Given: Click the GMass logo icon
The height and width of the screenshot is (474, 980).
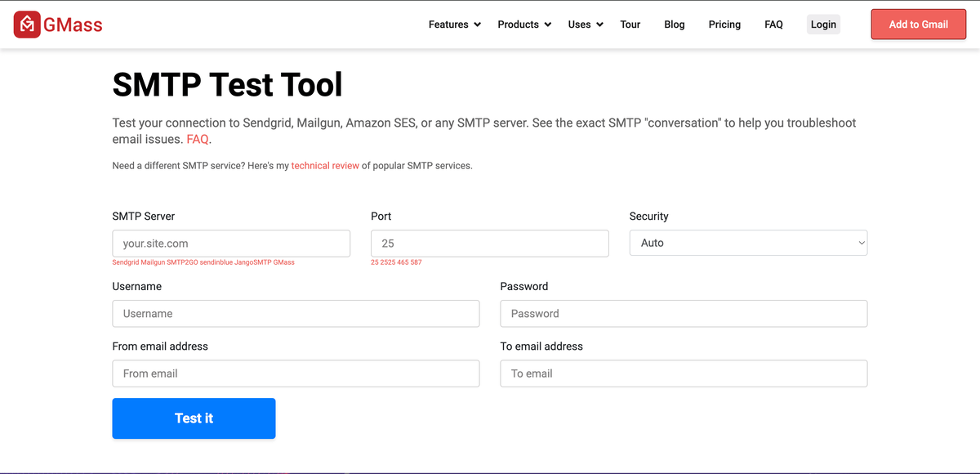Looking at the screenshot, I should (28, 25).
